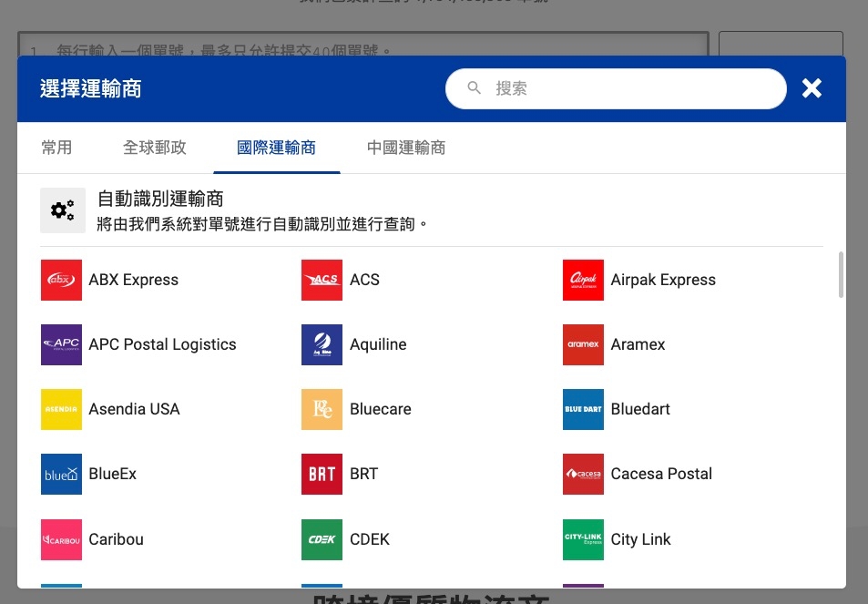Click the ABX Express logo icon
Viewport: 868px width, 604px height.
[61, 280]
